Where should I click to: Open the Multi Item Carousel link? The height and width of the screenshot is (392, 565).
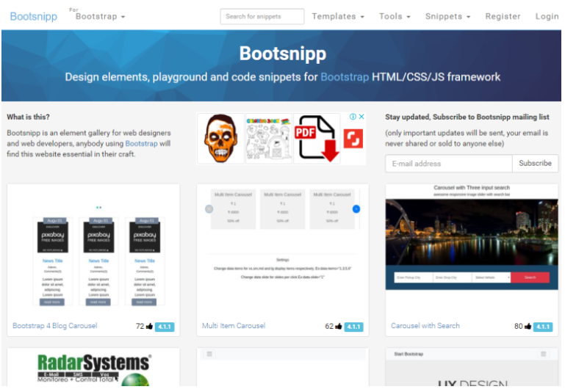click(x=234, y=326)
